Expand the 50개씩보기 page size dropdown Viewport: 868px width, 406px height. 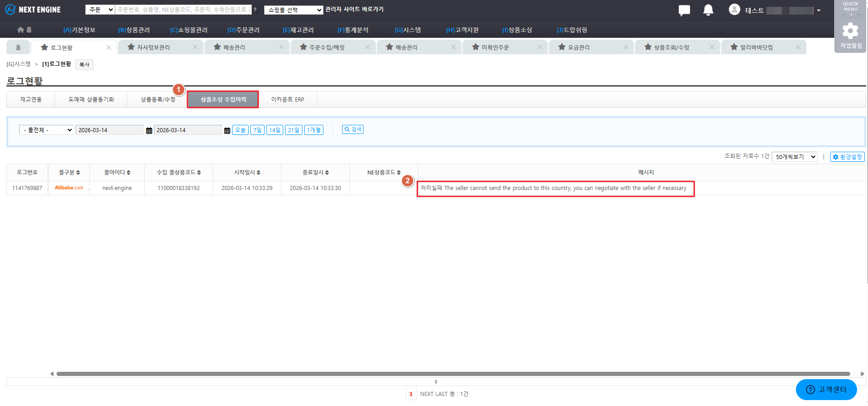[794, 157]
